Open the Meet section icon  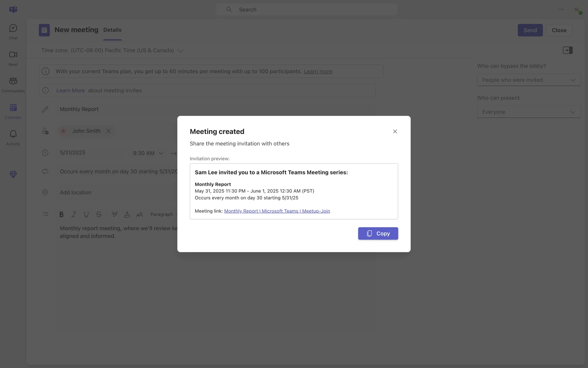click(13, 58)
